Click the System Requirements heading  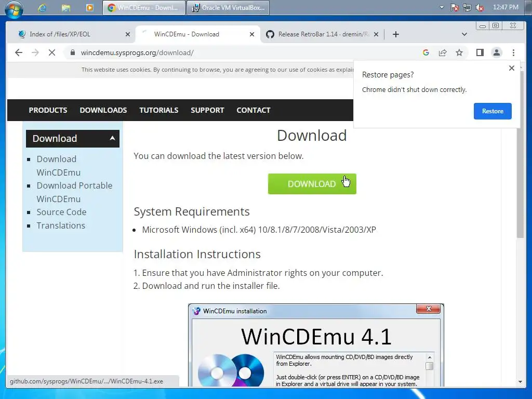tap(192, 212)
